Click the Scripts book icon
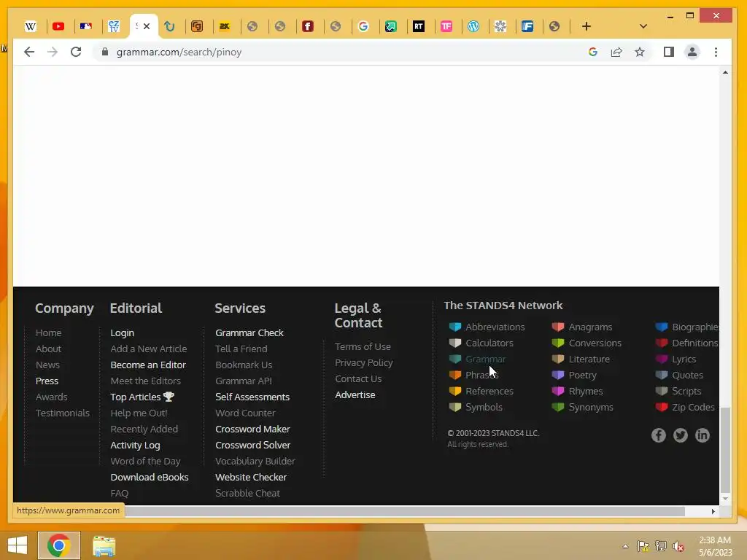Viewport: 747px width, 560px height. (661, 392)
